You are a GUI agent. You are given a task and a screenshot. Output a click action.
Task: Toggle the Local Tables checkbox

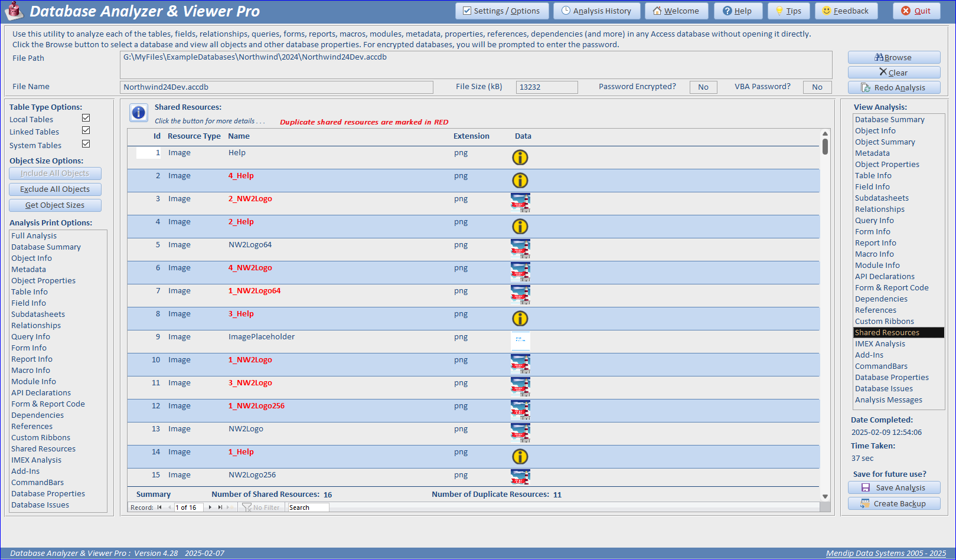[x=86, y=118]
